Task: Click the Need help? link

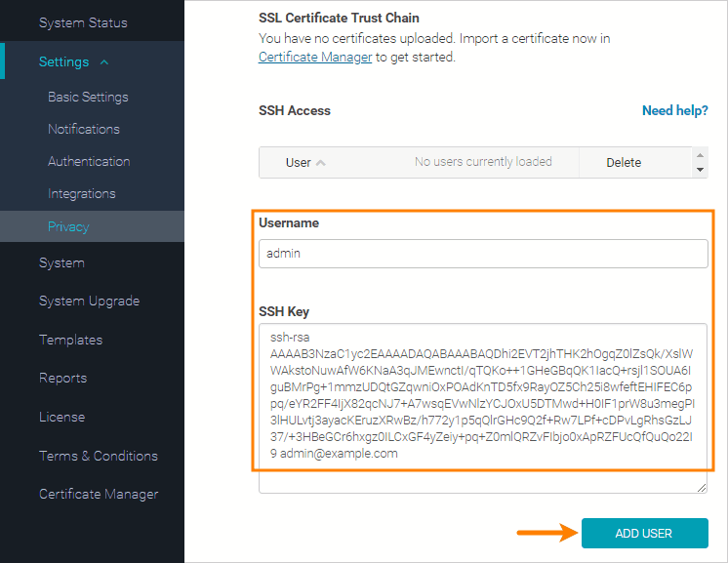Action: [674, 111]
